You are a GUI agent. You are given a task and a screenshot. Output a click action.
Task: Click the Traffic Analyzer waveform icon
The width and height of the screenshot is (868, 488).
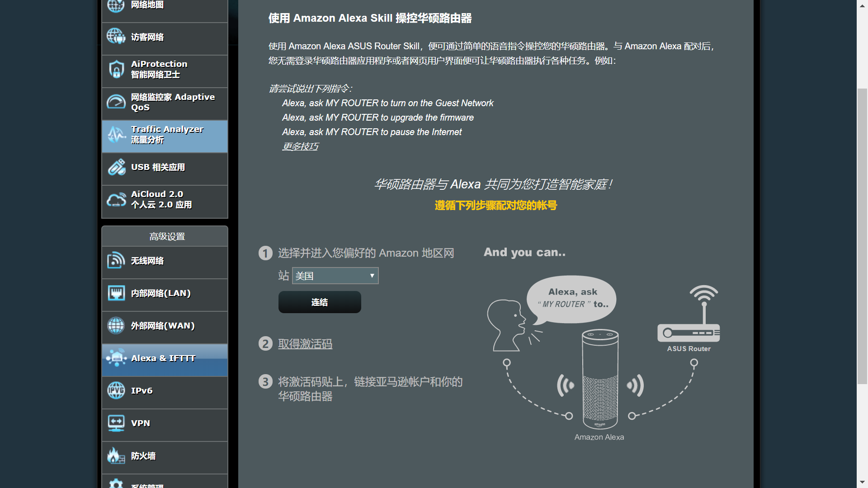[x=116, y=134]
